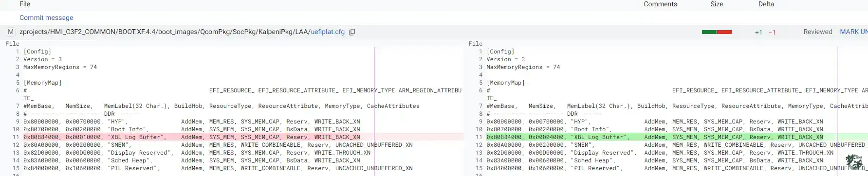Click the DDR separator line in right pane
Screen dimensions: 868x176
544,114
